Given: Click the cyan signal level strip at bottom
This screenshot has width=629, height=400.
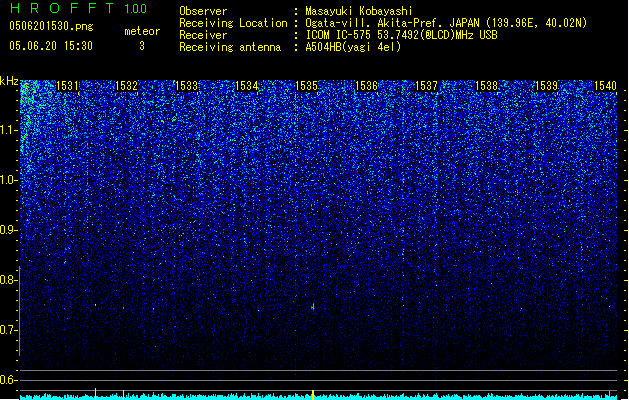Looking at the screenshot, I should tap(318, 397).
